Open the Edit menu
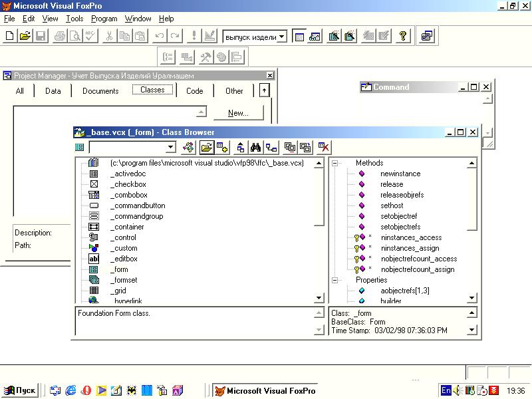 tap(29, 19)
